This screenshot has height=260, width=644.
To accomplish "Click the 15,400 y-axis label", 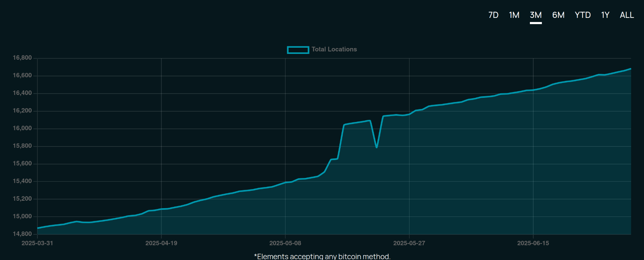I will click(22, 181).
